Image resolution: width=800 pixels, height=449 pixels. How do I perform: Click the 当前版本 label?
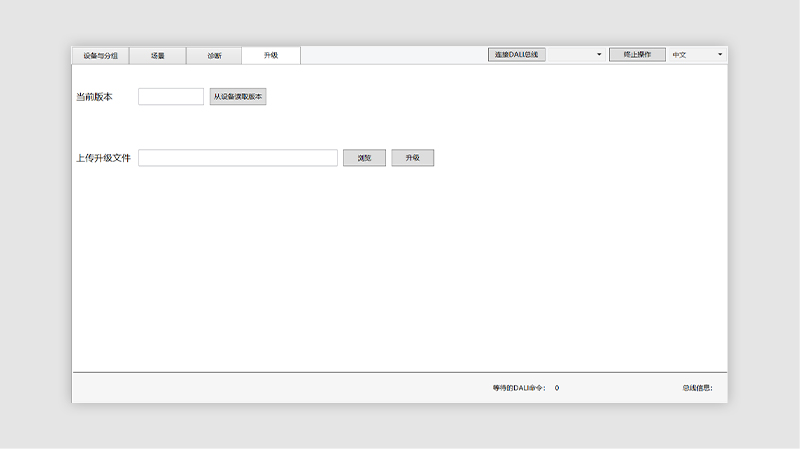tap(95, 97)
